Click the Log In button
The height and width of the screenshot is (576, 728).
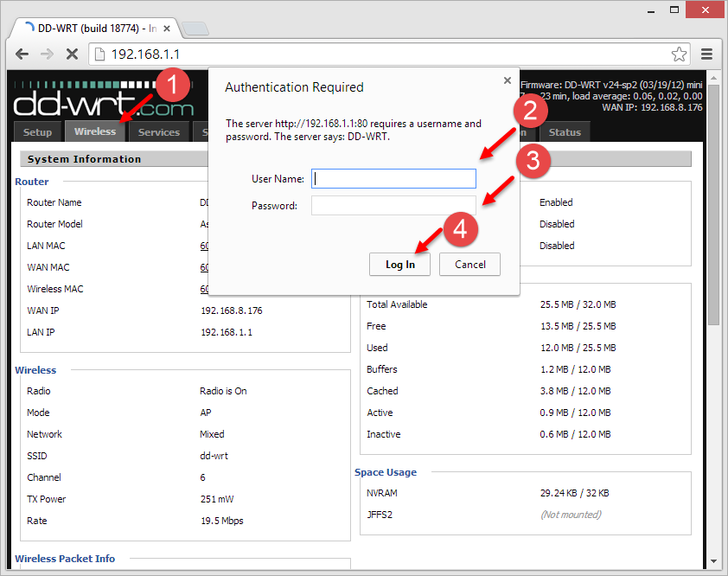[399, 265]
